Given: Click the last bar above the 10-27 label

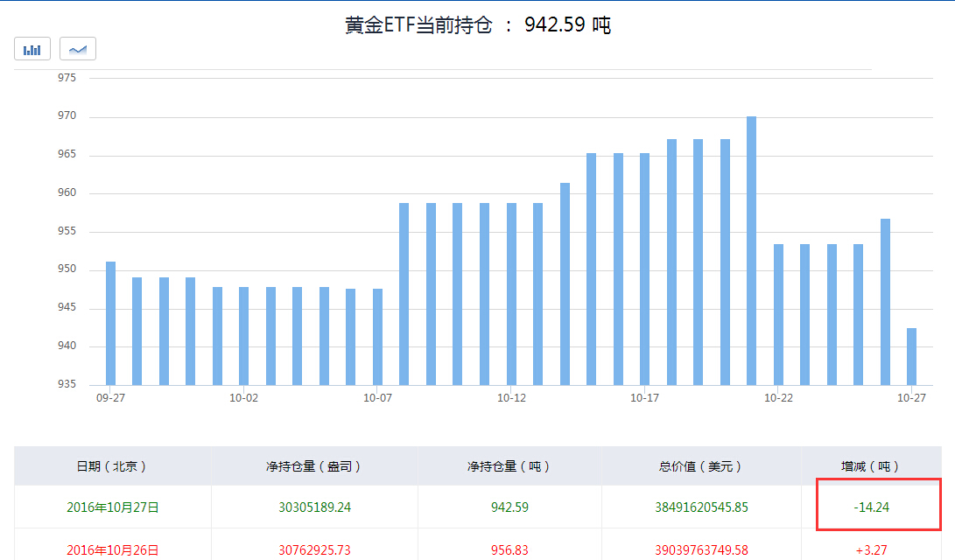Looking at the screenshot, I should (x=912, y=357).
